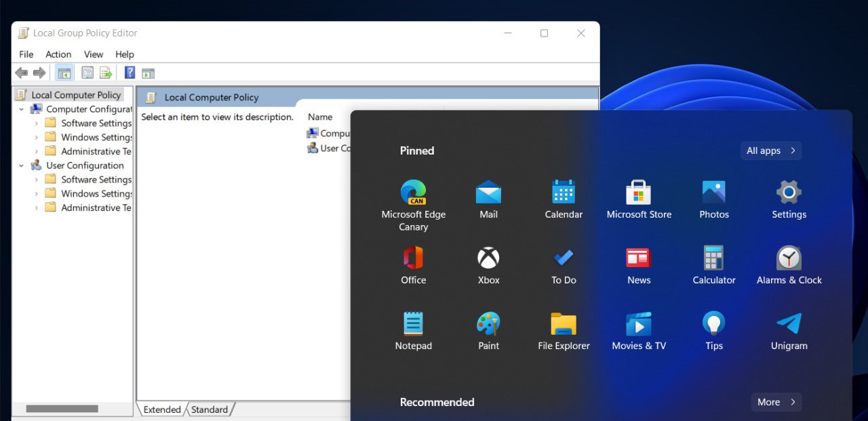Expand Windows Settings under Computer Configuration

(x=37, y=138)
